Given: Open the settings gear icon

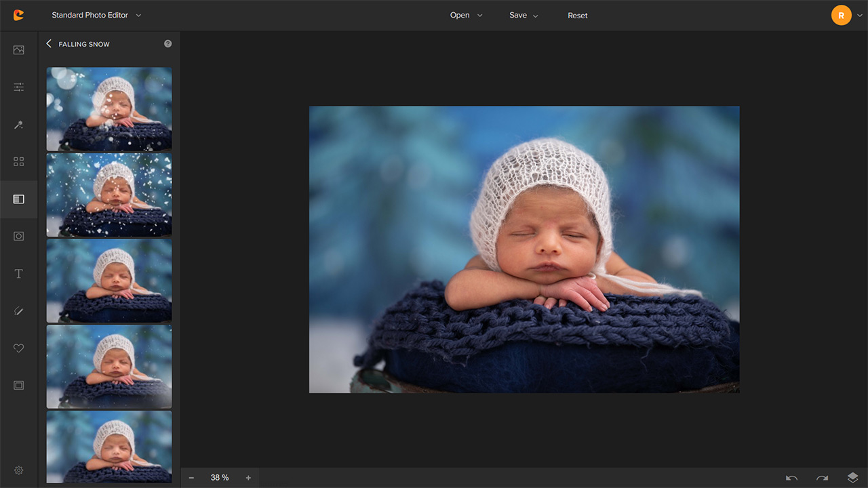Looking at the screenshot, I should 18,470.
